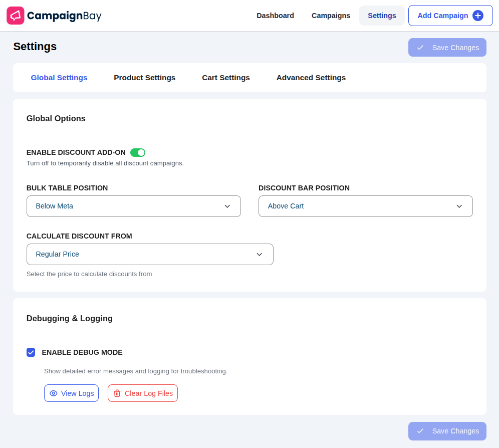Uncheck the Enable Debug Mode checkbox

click(31, 352)
